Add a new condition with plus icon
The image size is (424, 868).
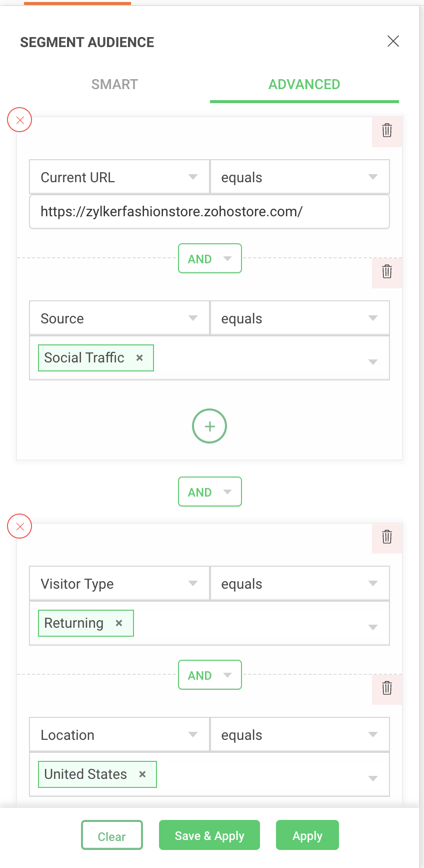209,426
